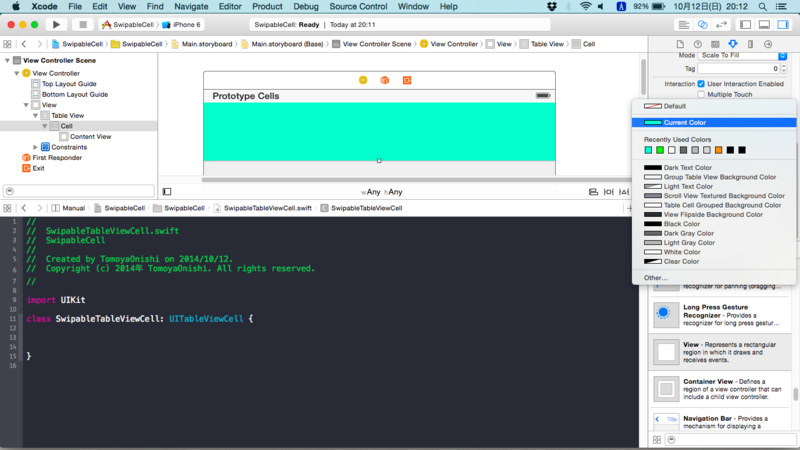This screenshot has height=450, width=800.
Task: Toggle User Interaction Enabled checkbox
Action: [701, 84]
